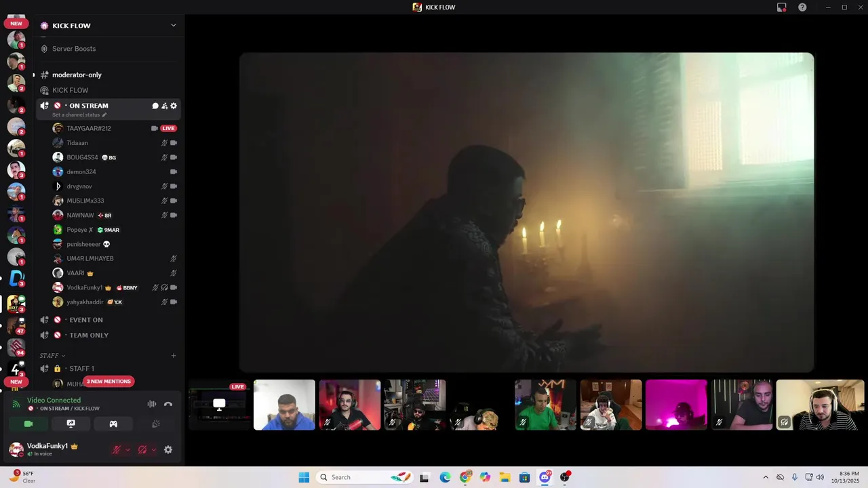Open the soundboard button
This screenshot has width=868, height=488.
pos(155,424)
